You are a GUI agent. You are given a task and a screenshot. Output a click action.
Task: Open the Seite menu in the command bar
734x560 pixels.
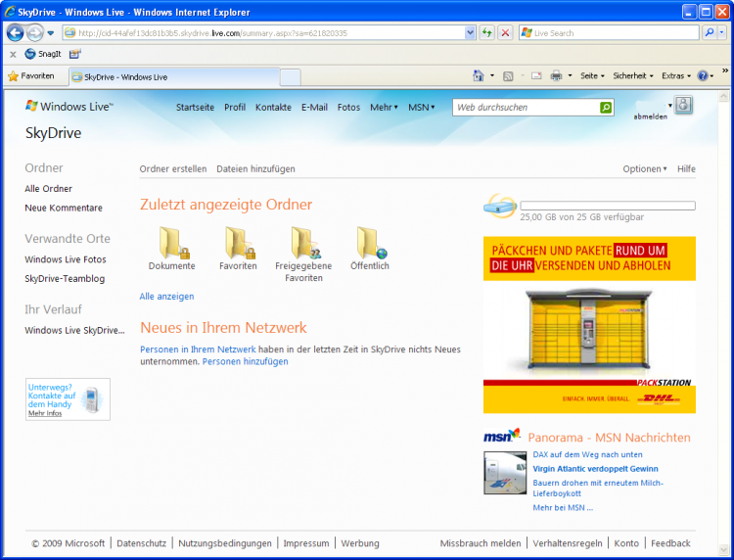592,75
